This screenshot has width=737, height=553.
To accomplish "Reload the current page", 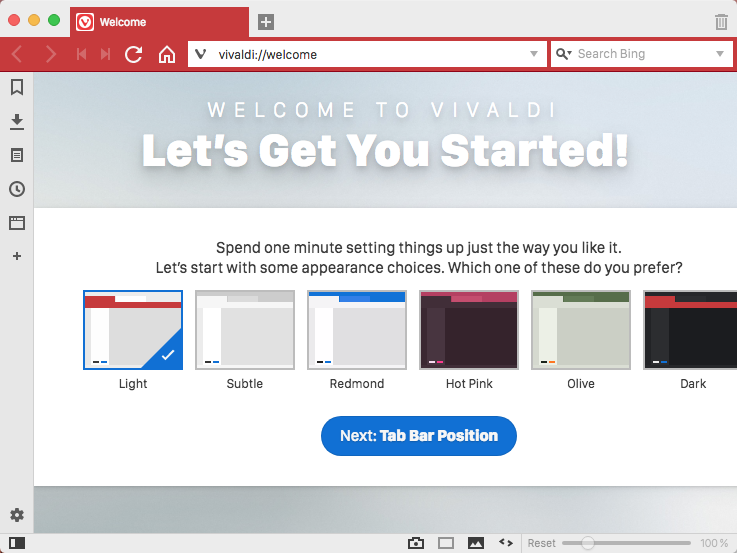I will [x=133, y=55].
